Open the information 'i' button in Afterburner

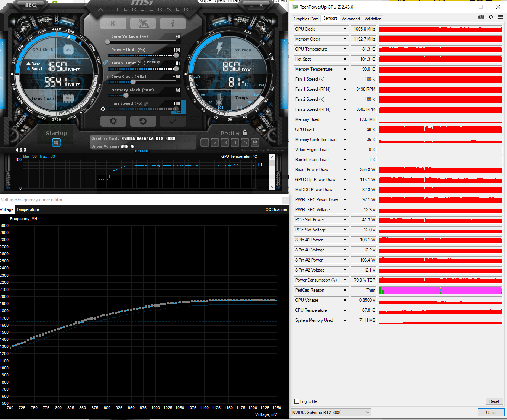click(173, 23)
